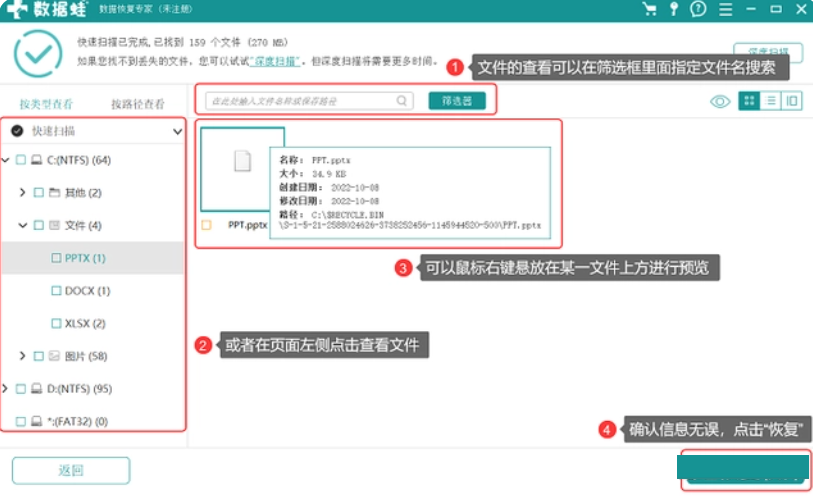The image size is (813, 496).
Task: Switch to detail pane view icon
Action: point(792,101)
